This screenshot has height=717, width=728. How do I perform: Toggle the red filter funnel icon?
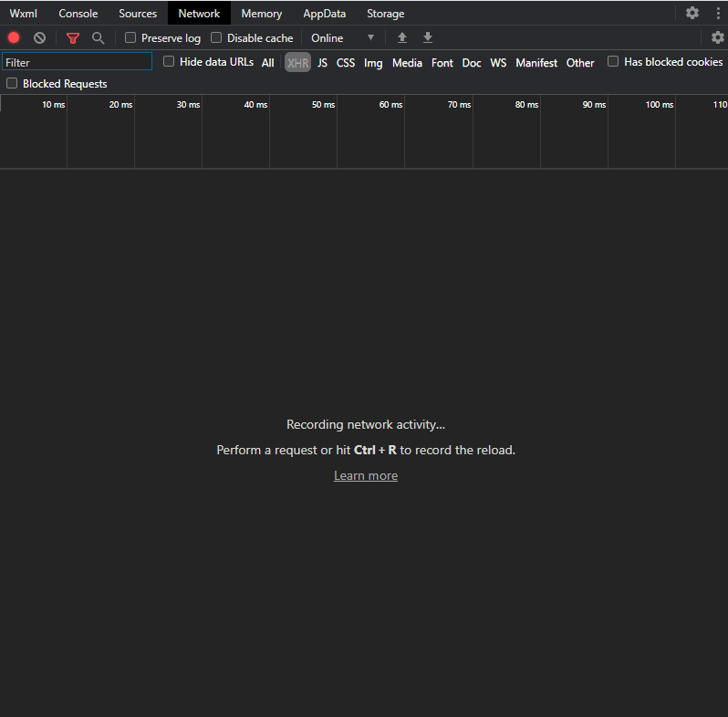point(73,38)
